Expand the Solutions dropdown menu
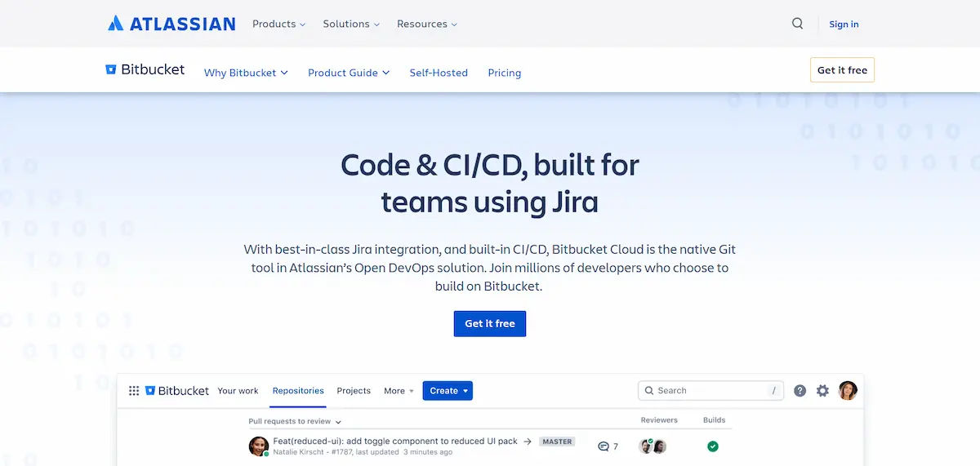980x466 pixels. (351, 24)
